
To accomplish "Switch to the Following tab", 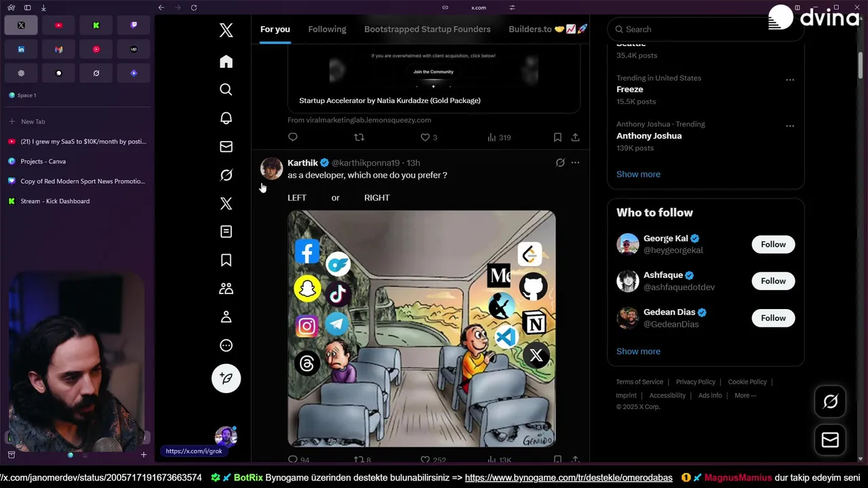I will tap(327, 29).
